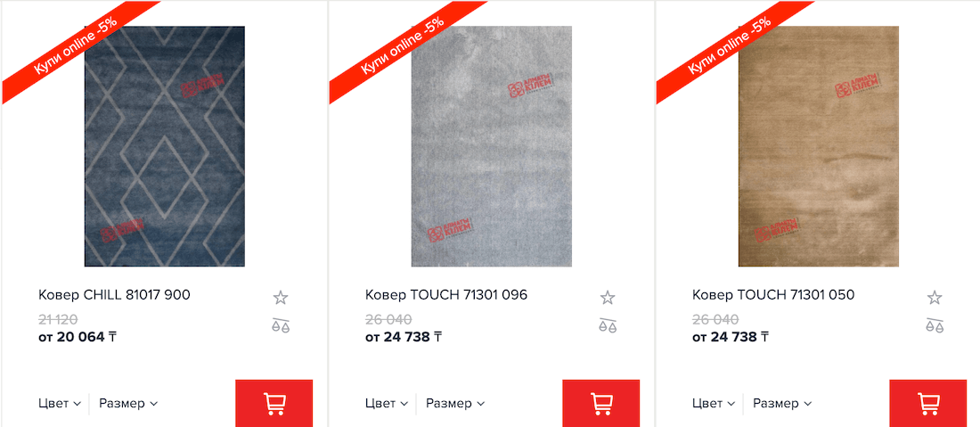Viewport: 980px width, 427px height.
Task: View beige TOUCH 71301 050 rug image
Action: coord(818,146)
